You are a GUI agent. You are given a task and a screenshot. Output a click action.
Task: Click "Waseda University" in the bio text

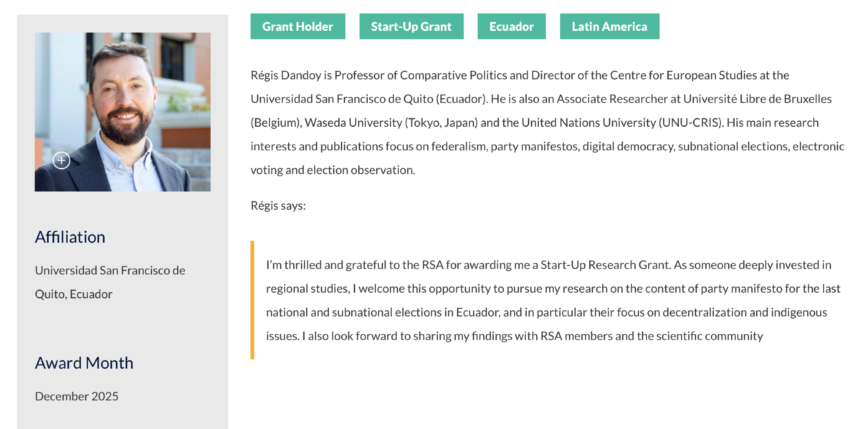pos(353,123)
